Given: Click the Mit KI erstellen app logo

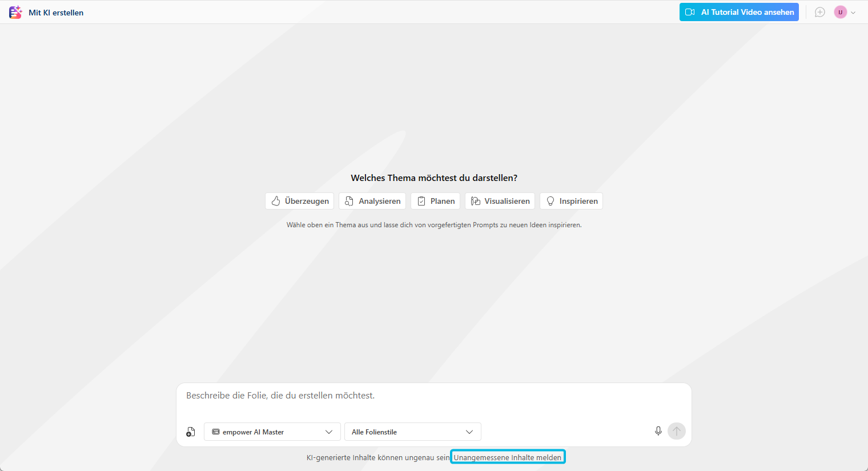Looking at the screenshot, I should (x=15, y=12).
